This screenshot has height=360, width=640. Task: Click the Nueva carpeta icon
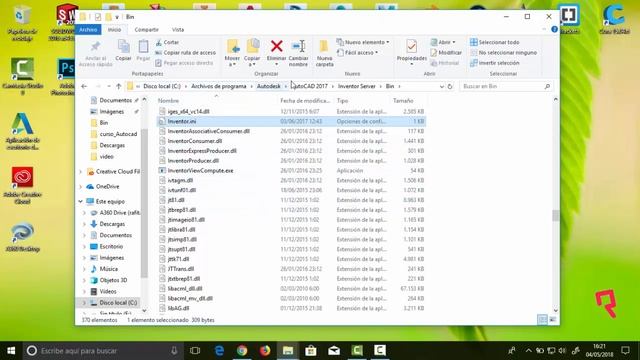click(324, 47)
